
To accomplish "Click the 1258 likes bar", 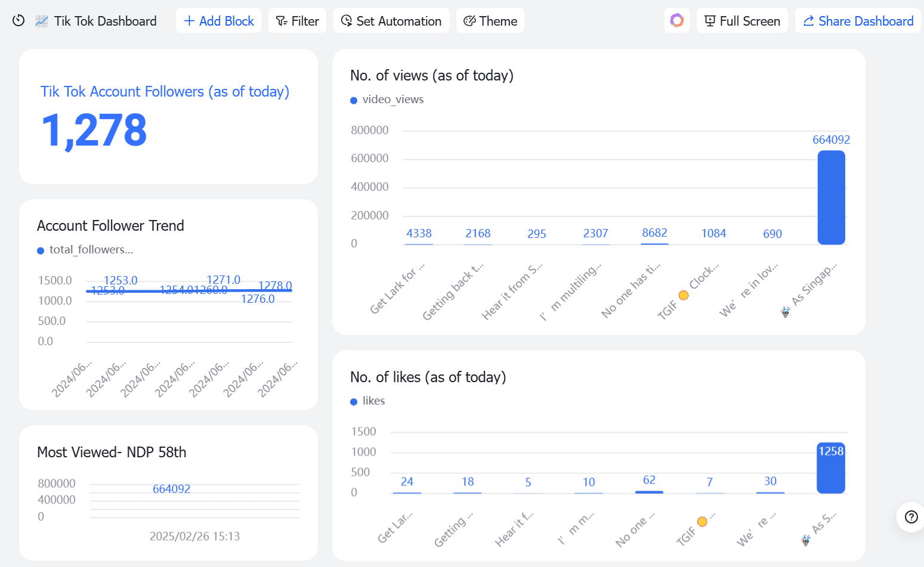I will [x=830, y=467].
